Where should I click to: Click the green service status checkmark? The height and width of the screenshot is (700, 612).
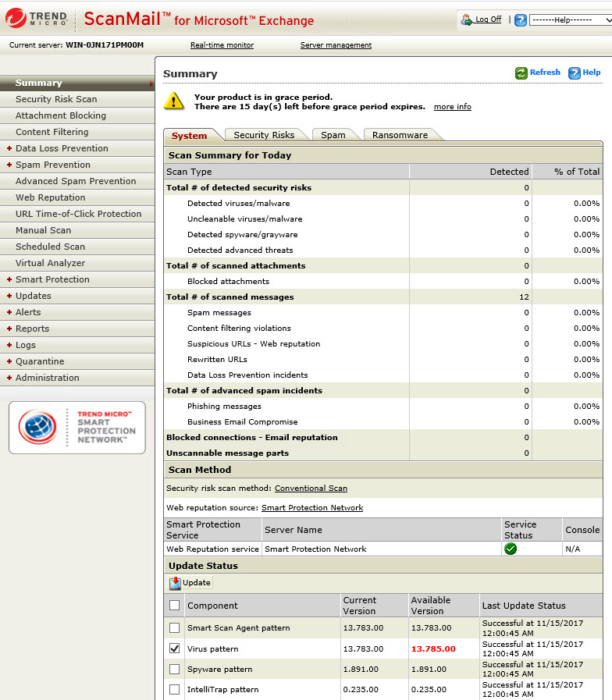(x=511, y=549)
